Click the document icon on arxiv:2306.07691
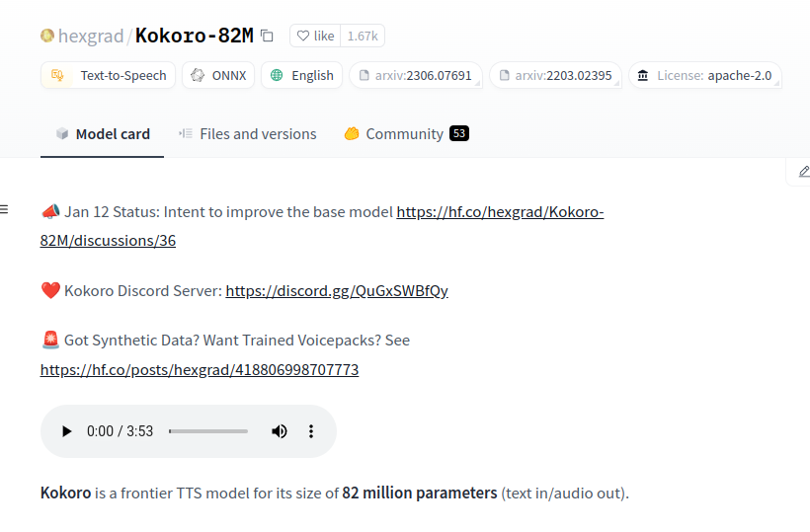This screenshot has width=810, height=532. (x=364, y=75)
